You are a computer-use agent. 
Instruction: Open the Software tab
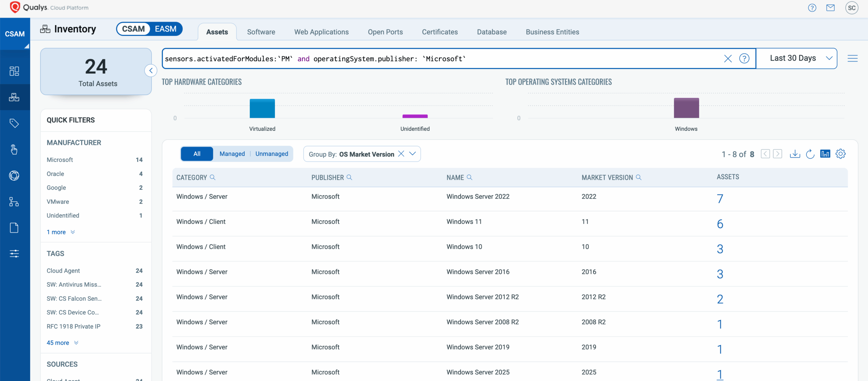click(261, 32)
